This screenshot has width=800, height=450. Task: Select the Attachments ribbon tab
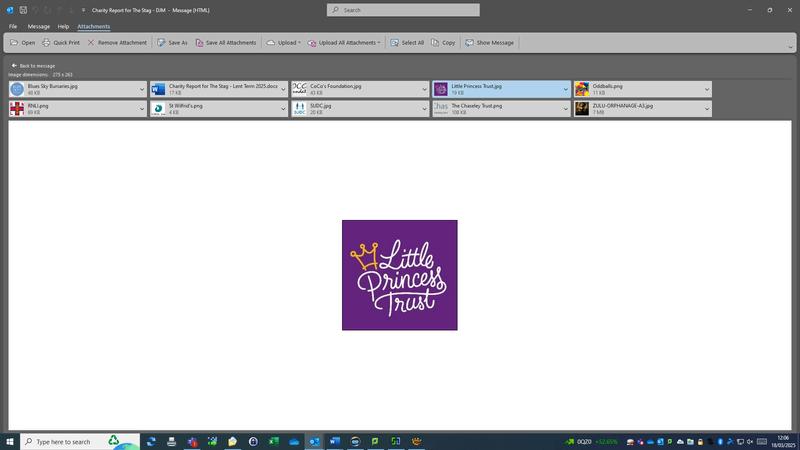(93, 27)
